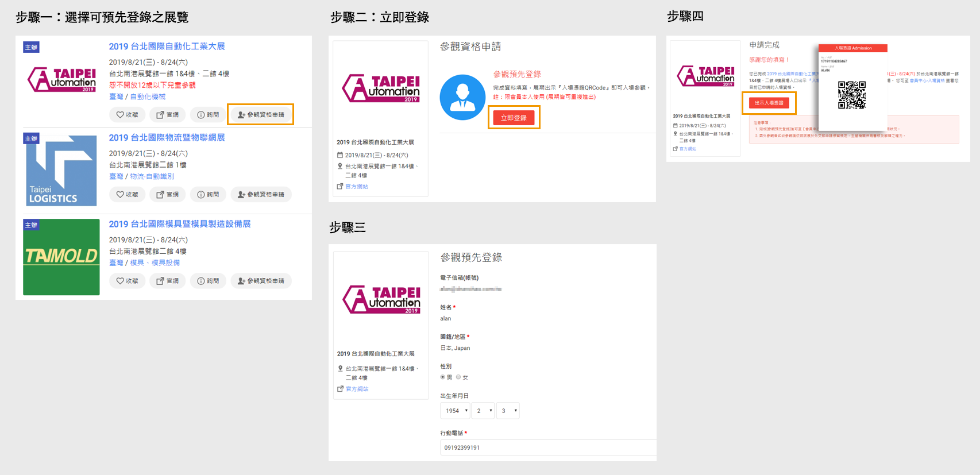
Task: Open the birth month dropdown showing 2
Action: [x=484, y=411]
